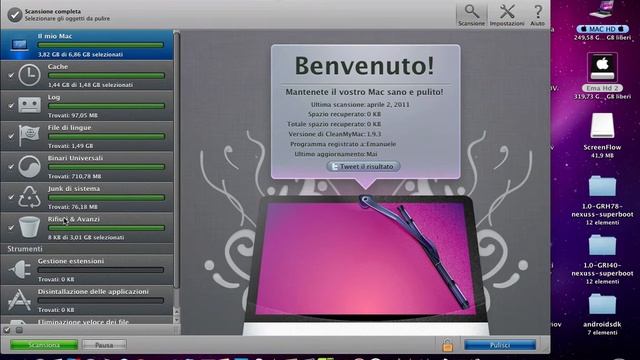Click 'Versione di CleanMyMac: 1.9.3' line

[335, 134]
